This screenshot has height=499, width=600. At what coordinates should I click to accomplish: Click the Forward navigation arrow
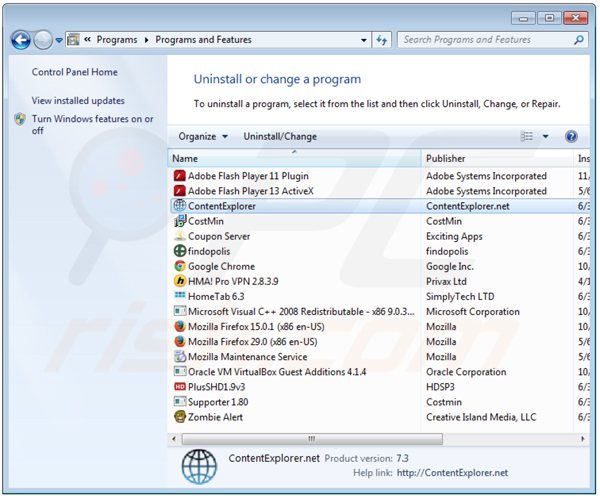point(43,40)
